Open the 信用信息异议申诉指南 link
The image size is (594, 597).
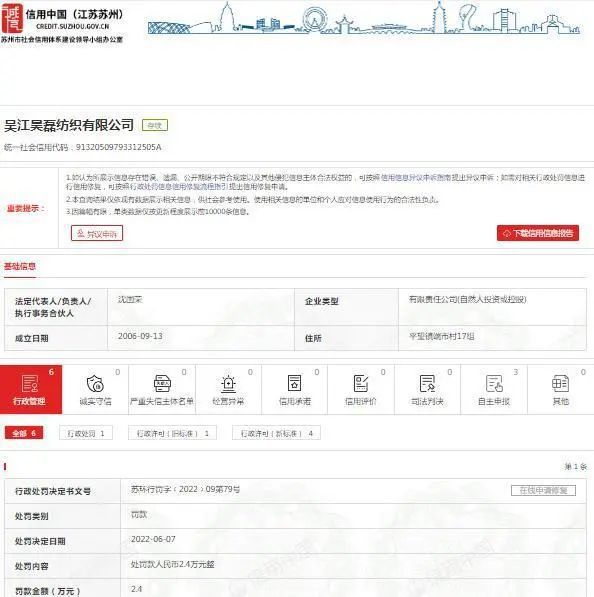[x=415, y=177]
